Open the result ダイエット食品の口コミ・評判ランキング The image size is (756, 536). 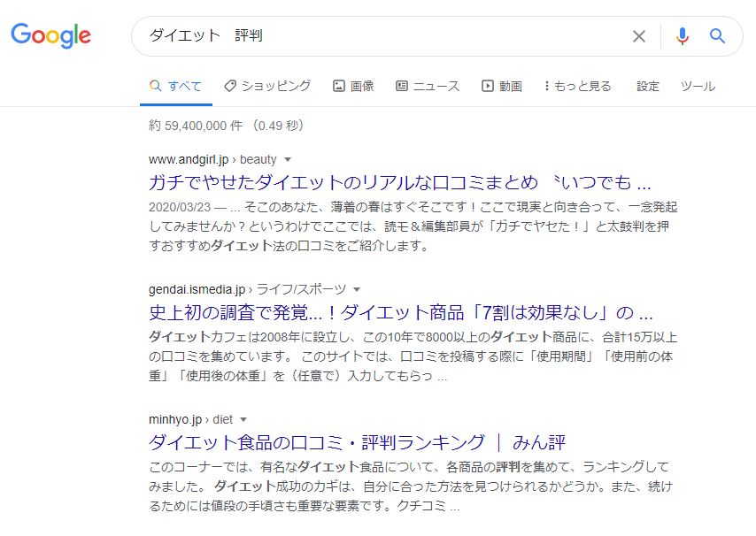pos(357,442)
